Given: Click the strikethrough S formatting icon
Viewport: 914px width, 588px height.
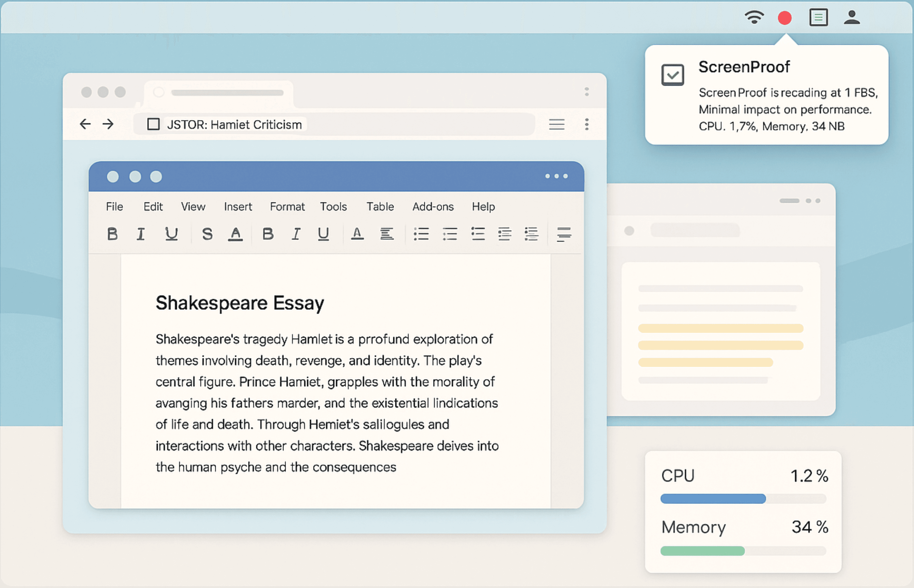Looking at the screenshot, I should tap(207, 234).
